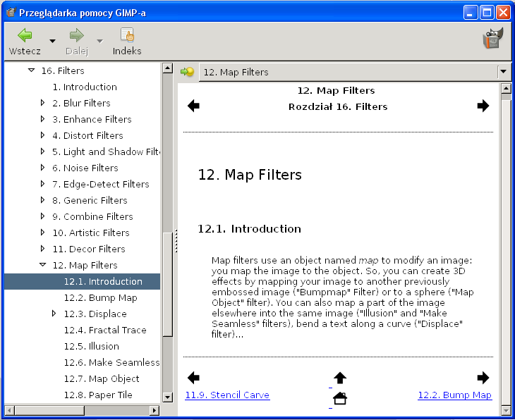Click top-left previous page arrow in header
Viewport: 515px width, 420px height.
point(193,106)
